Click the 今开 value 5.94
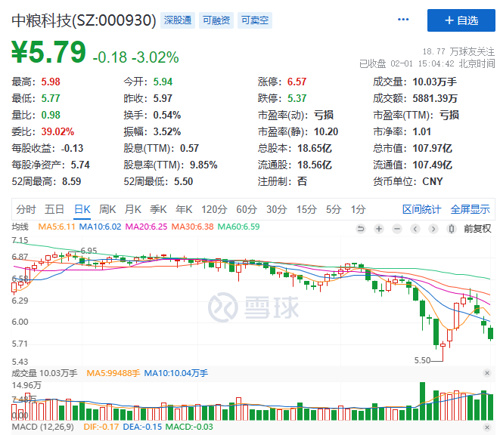 pos(163,82)
